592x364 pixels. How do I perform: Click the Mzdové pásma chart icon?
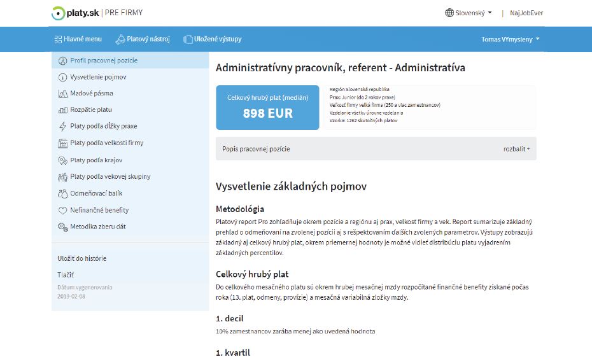click(62, 94)
